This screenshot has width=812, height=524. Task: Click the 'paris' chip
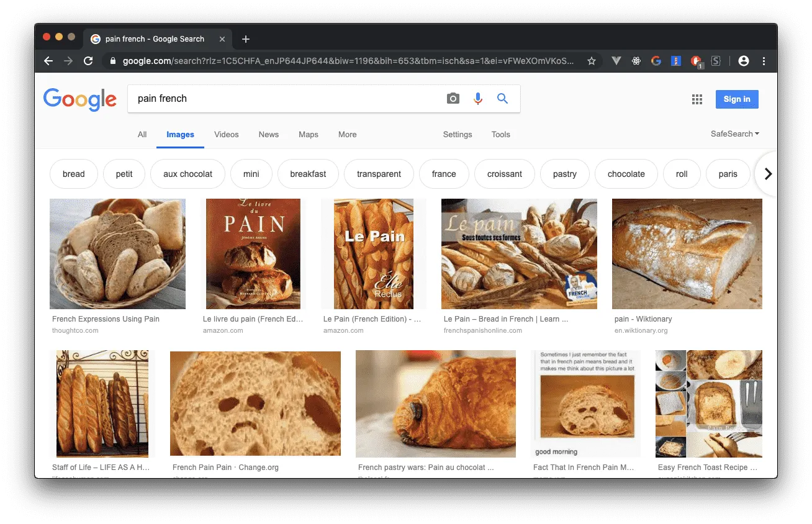click(728, 174)
